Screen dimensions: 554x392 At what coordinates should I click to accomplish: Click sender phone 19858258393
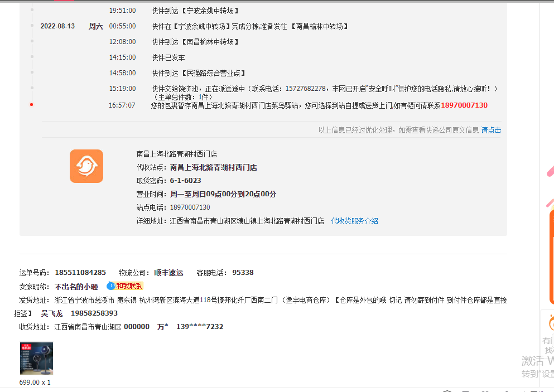[94, 313]
